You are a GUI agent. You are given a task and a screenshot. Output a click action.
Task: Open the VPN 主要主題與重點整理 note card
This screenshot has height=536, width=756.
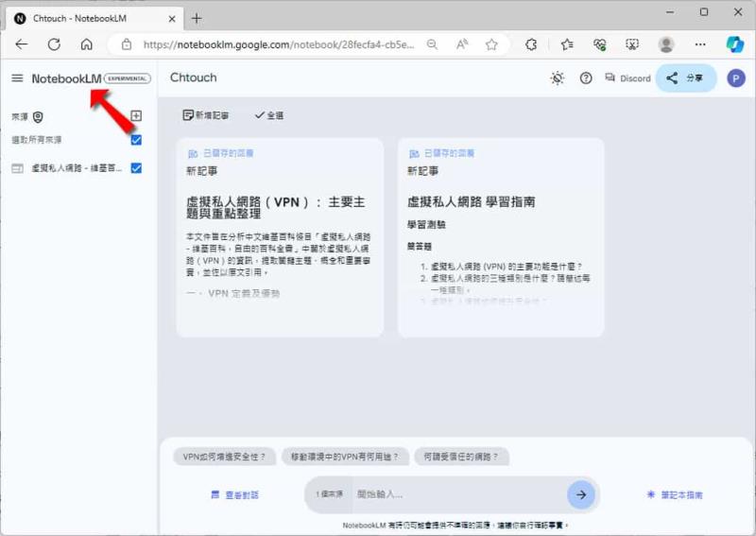[x=280, y=237]
